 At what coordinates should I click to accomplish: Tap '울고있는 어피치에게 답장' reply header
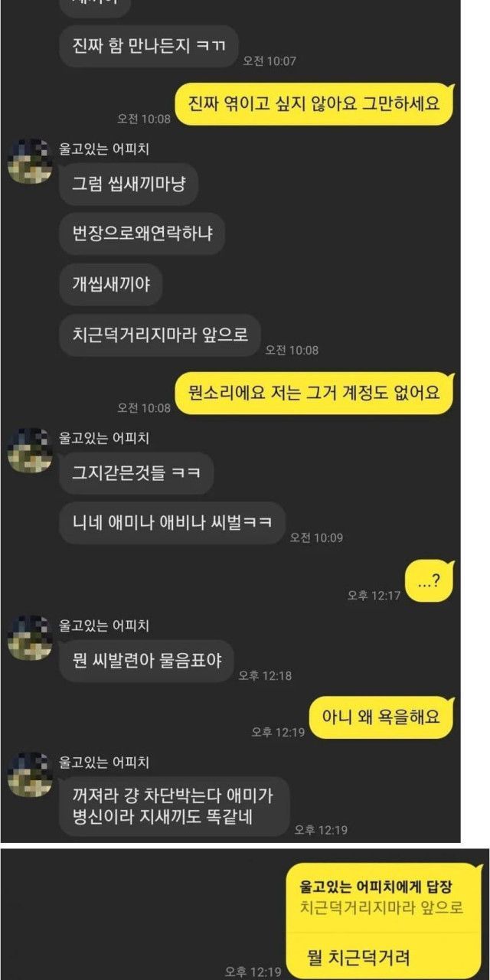coord(375,886)
